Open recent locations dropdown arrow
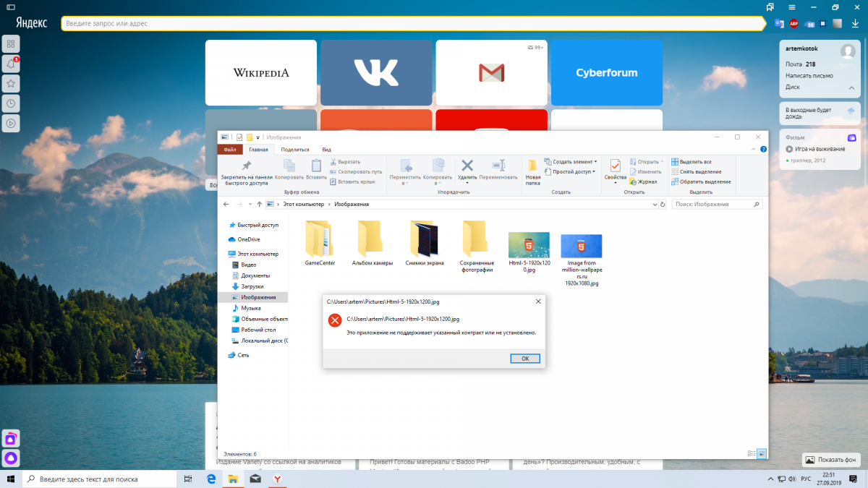 pos(251,205)
